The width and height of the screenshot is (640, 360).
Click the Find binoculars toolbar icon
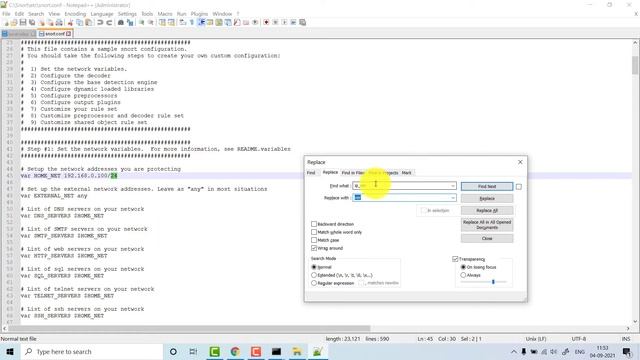point(121,22)
